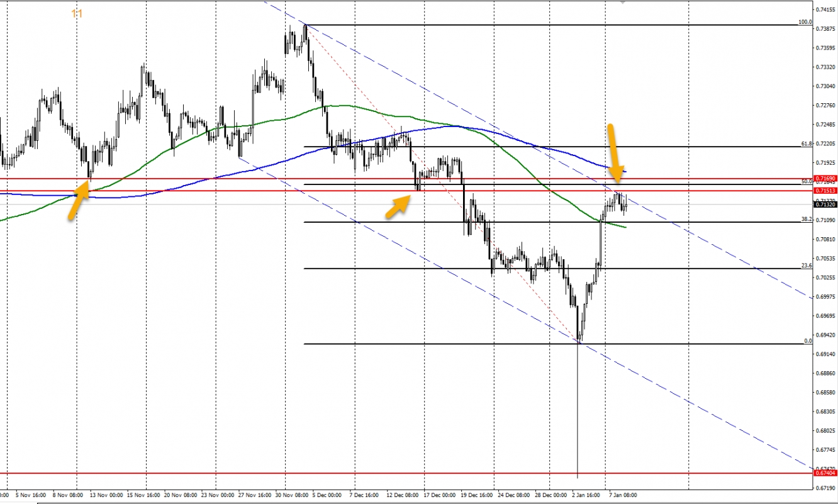Click the 0.67190 price scale value
The height and width of the screenshot is (504, 838).
[825, 488]
